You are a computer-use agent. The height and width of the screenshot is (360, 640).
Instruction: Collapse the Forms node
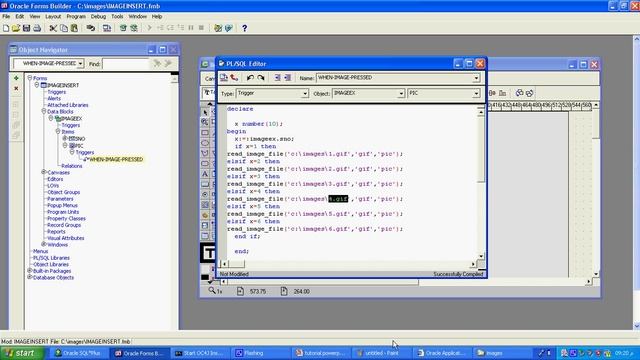click(30, 78)
